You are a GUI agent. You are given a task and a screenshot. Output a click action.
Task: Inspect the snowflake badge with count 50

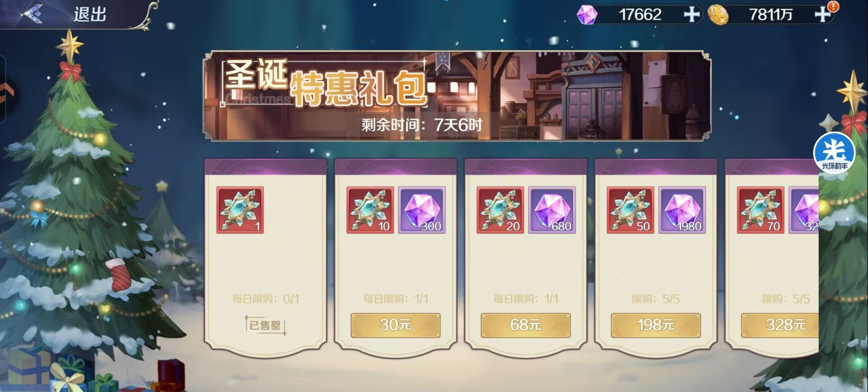click(630, 210)
